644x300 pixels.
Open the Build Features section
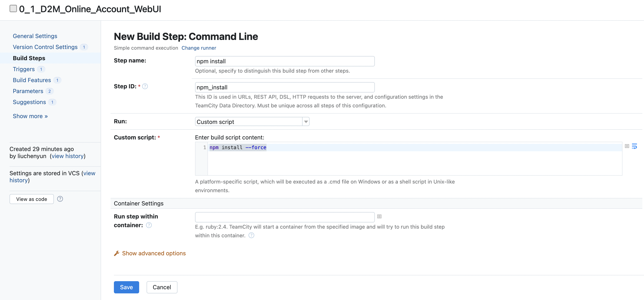pyautogui.click(x=32, y=80)
